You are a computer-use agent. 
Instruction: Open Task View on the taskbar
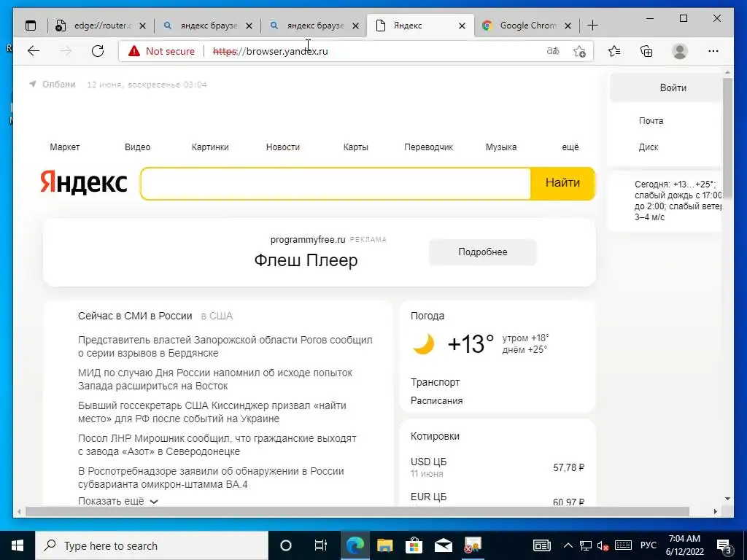click(321, 545)
